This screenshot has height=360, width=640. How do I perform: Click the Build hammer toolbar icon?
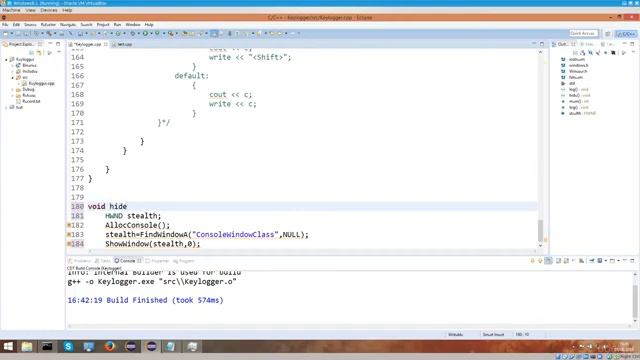coord(49,33)
